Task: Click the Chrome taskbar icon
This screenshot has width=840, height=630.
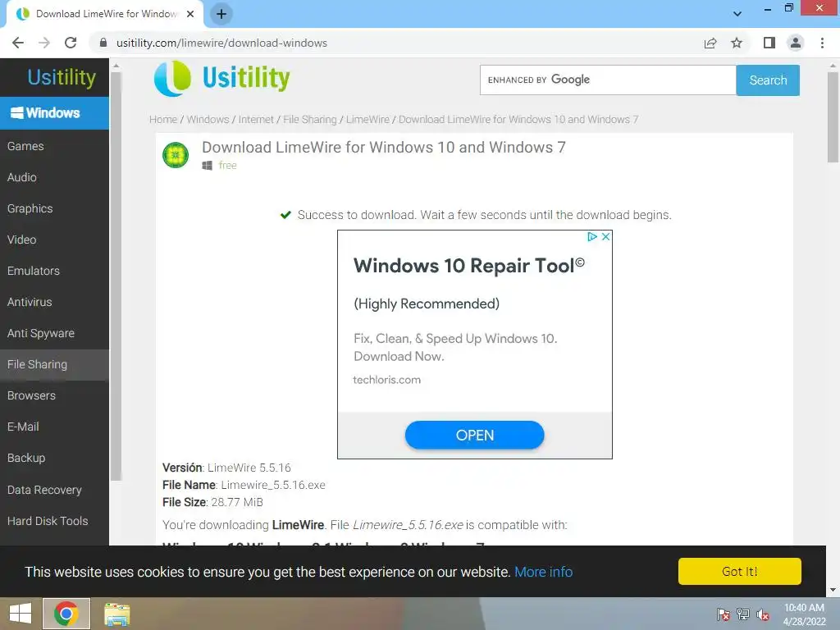Action: point(66,614)
